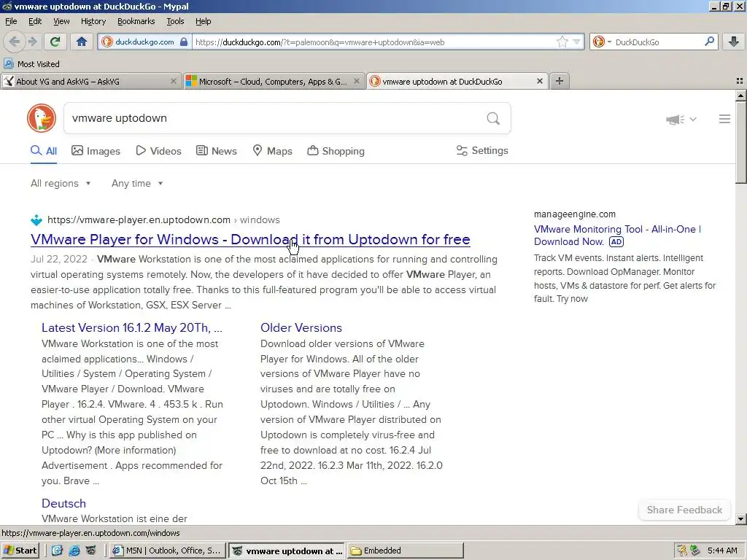Bookmark this page with the star icon
Viewport: 747px width, 560px height.
(x=562, y=42)
